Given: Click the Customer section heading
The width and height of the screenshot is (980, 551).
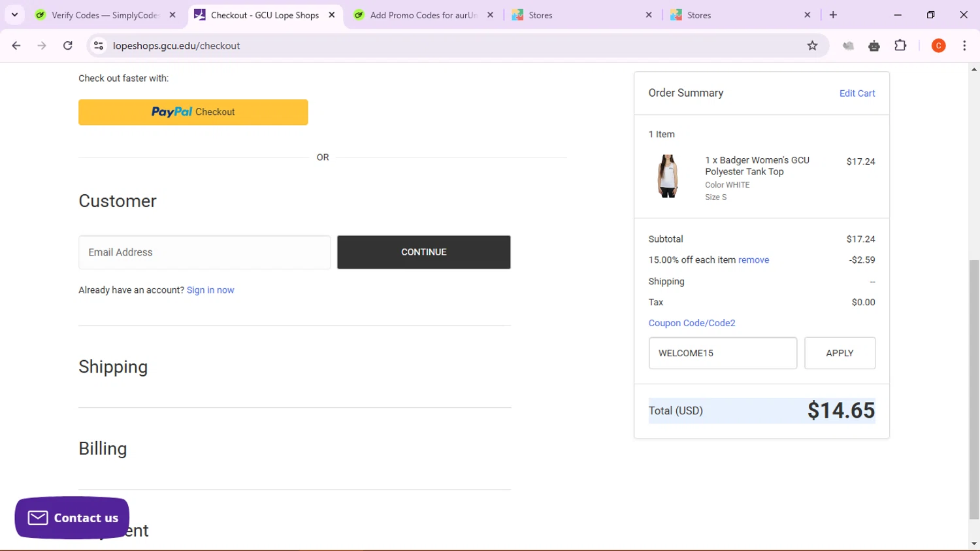Looking at the screenshot, I should coord(118,201).
